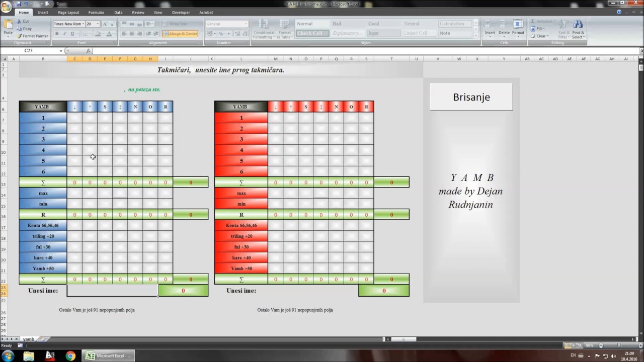
Task: Click the blue player's Unesi ime name field
Action: coord(112,291)
